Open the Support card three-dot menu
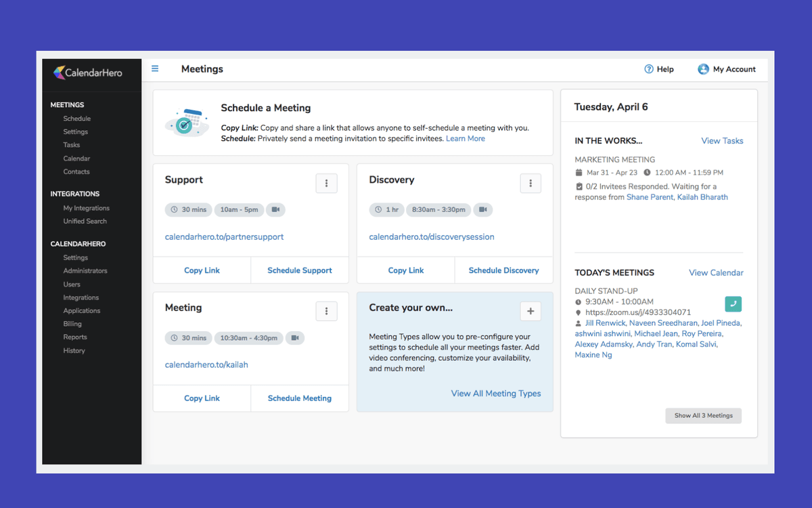The image size is (812, 508). tap(327, 183)
